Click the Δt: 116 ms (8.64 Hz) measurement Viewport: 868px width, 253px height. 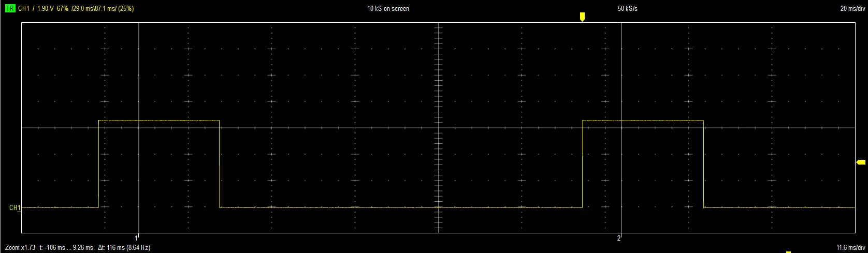coord(123,248)
